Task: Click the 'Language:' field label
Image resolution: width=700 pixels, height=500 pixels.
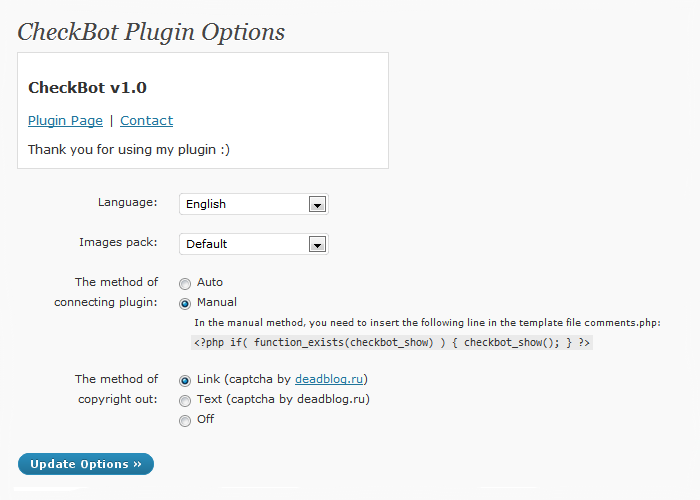Action: (x=128, y=202)
